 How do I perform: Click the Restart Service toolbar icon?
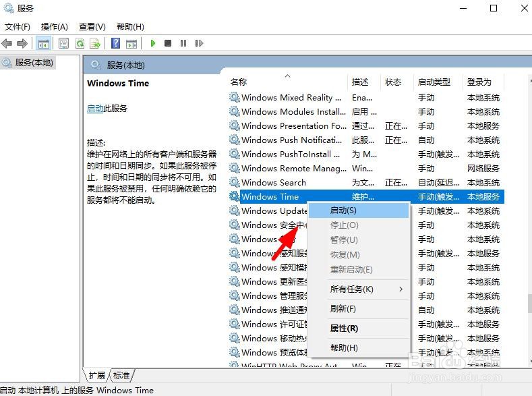coord(199,43)
